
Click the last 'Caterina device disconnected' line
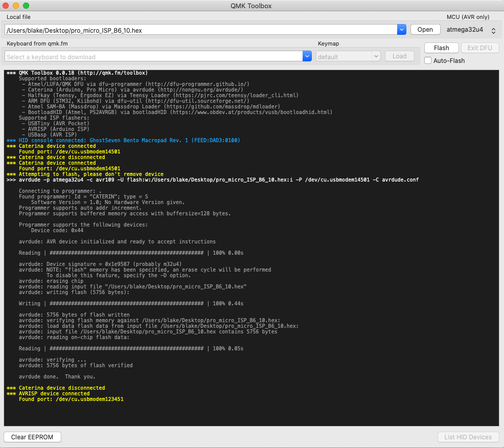click(x=56, y=388)
